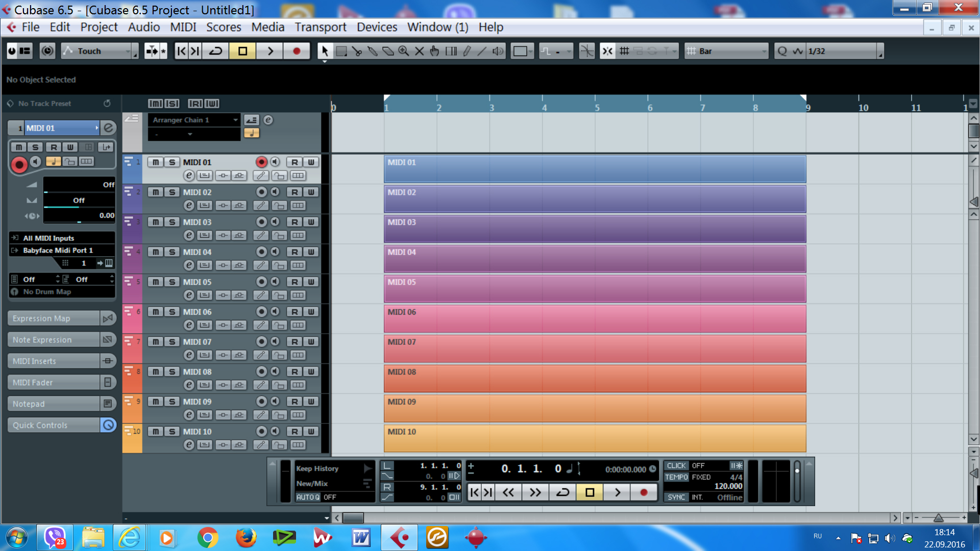Open the Transport menu
This screenshot has height=551, width=980.
320,27
